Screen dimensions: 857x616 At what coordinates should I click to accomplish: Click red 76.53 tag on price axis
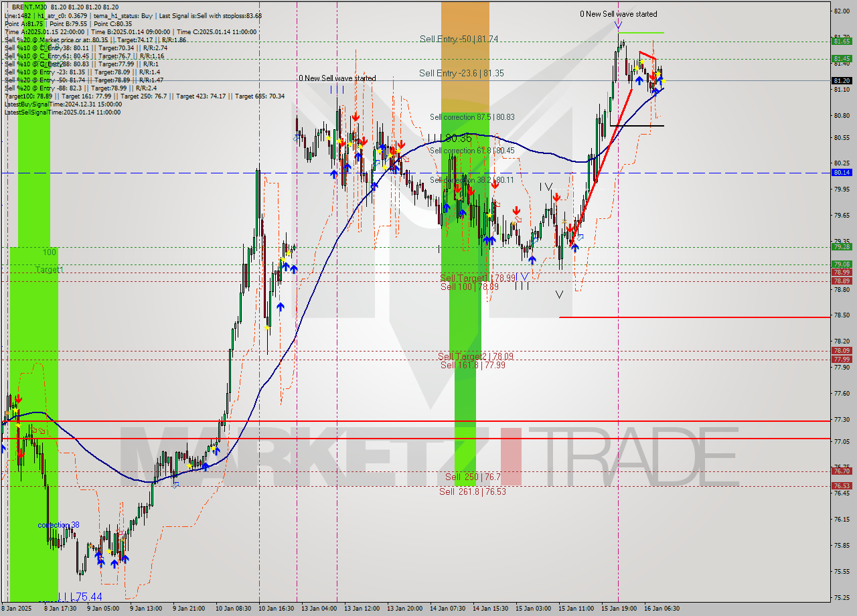pos(842,485)
